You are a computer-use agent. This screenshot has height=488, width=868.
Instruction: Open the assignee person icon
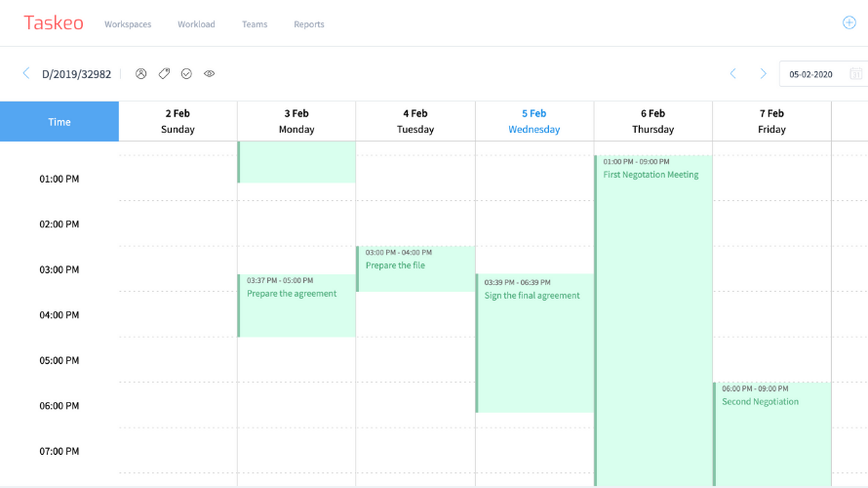[141, 73]
